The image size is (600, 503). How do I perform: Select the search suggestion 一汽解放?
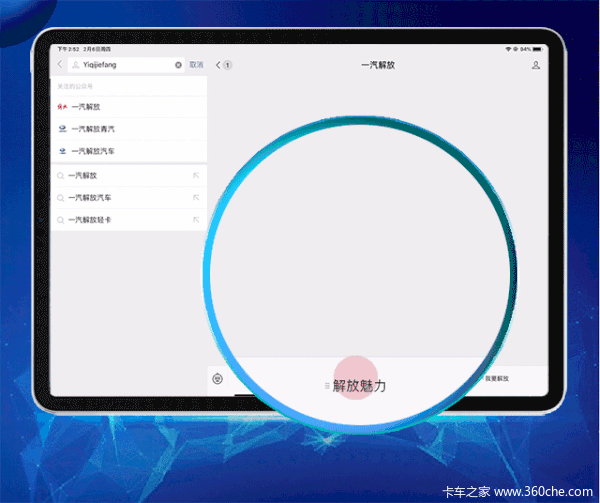click(129, 176)
